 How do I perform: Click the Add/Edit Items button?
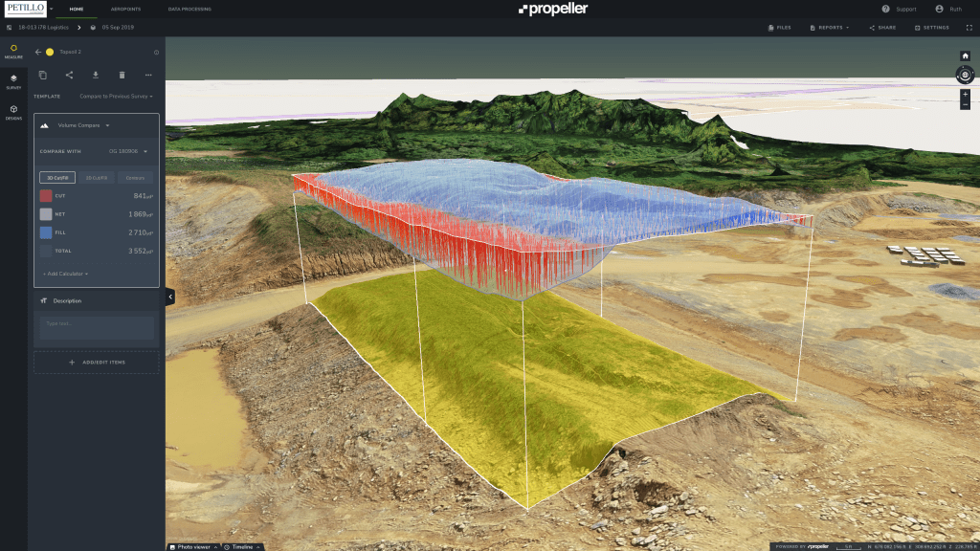[96, 363]
